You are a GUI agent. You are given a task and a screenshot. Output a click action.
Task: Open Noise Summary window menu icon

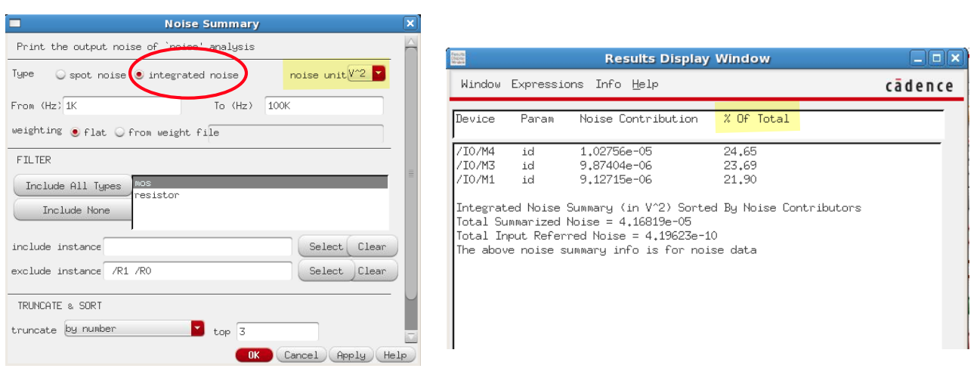14,23
